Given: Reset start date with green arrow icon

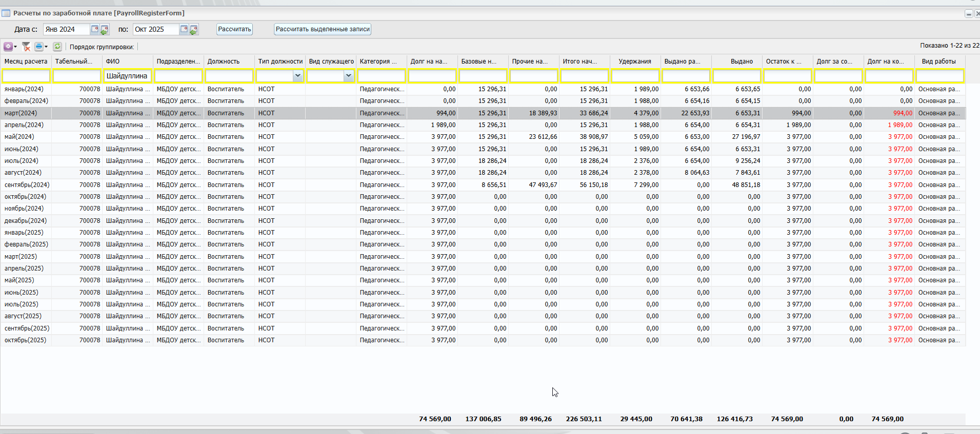Looking at the screenshot, I should [105, 30].
